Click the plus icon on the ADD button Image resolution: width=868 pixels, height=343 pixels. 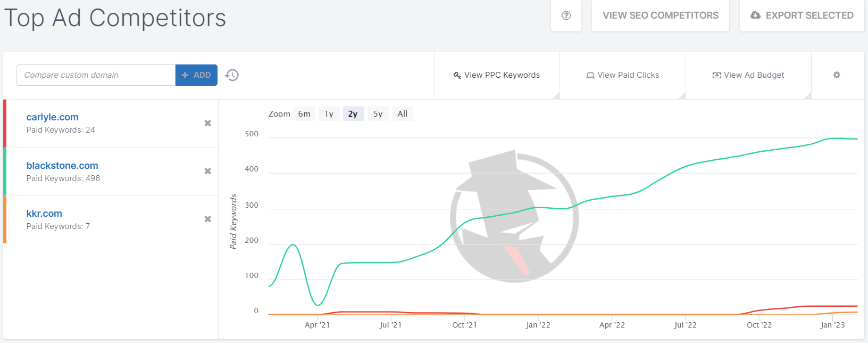click(185, 75)
